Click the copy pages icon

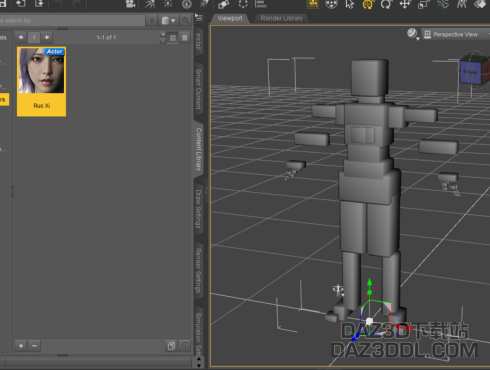(x=171, y=346)
